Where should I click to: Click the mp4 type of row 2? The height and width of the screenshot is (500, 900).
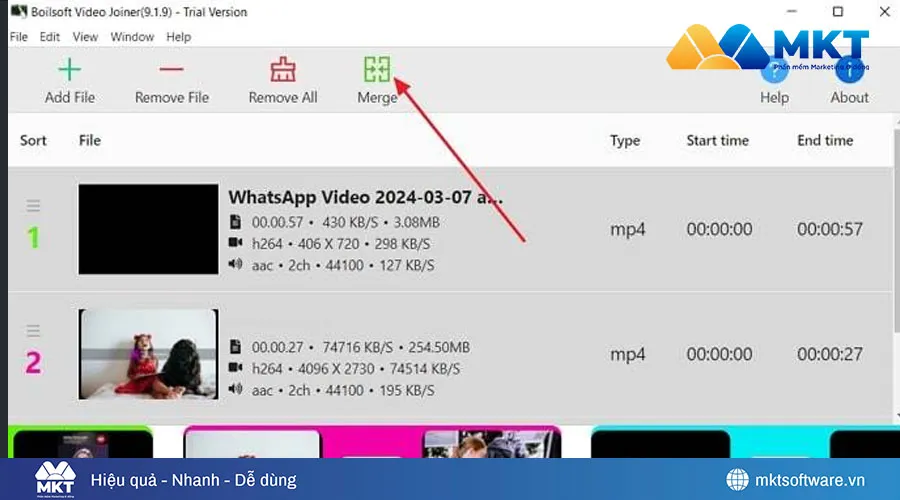(x=627, y=355)
